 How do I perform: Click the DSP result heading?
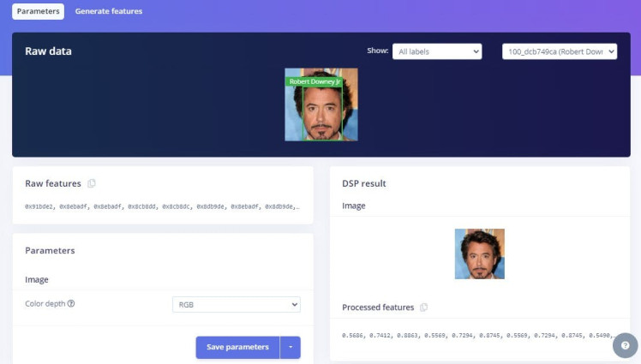click(364, 183)
